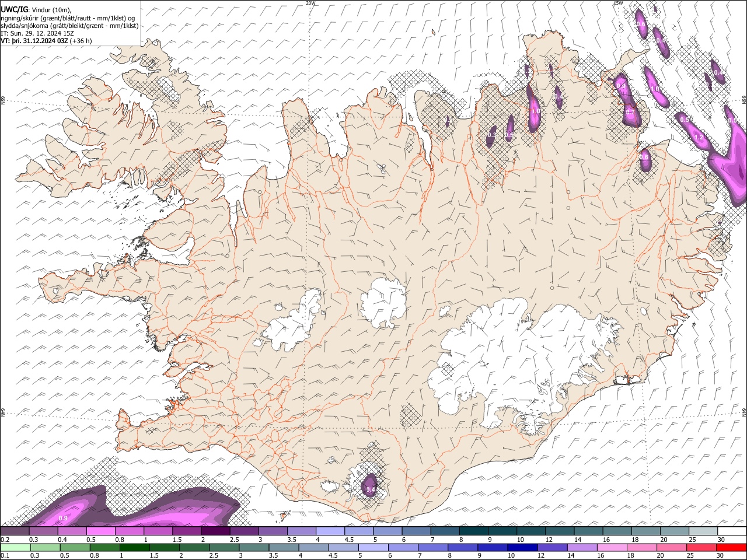Click the '0.2' label on upper scale
This screenshot has height=560, width=747.
(x=5, y=540)
